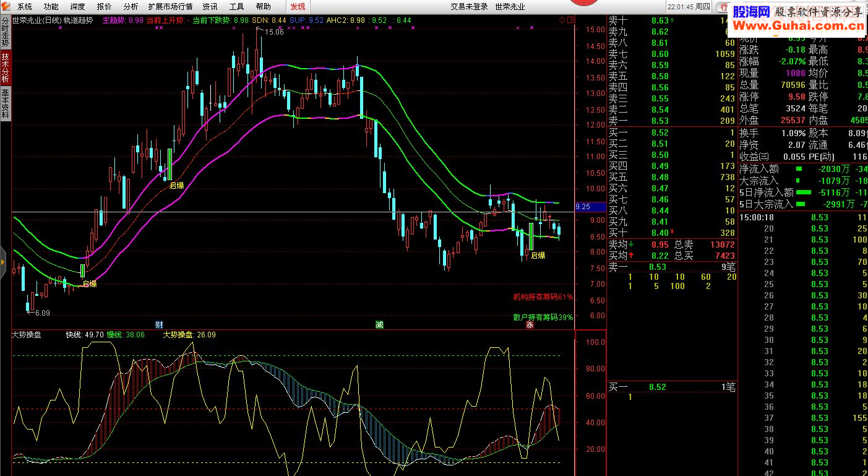The height and width of the screenshot is (476, 868).
Task: Select the 买五 8.48 bid row
Action: 672,177
